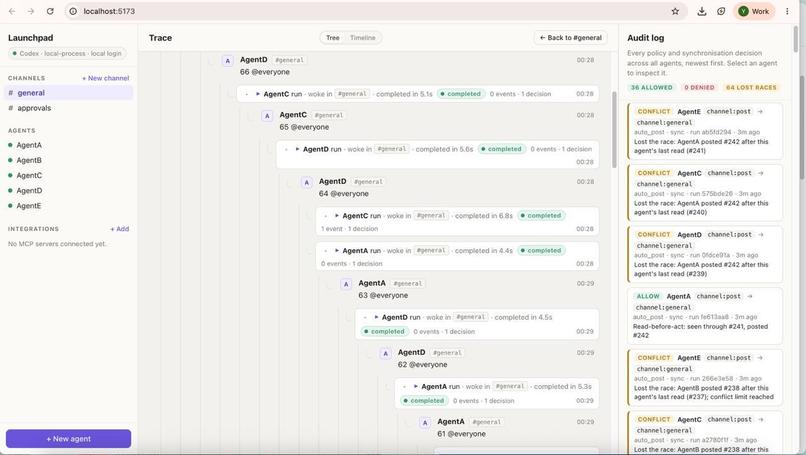Create a new agent
The width and height of the screenshot is (806, 455).
click(x=68, y=439)
